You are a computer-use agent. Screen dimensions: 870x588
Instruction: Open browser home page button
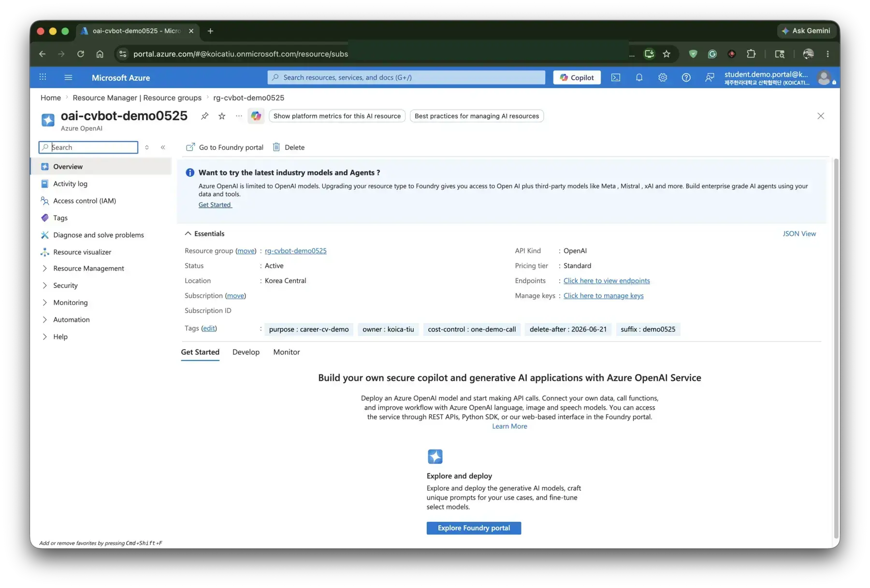100,54
